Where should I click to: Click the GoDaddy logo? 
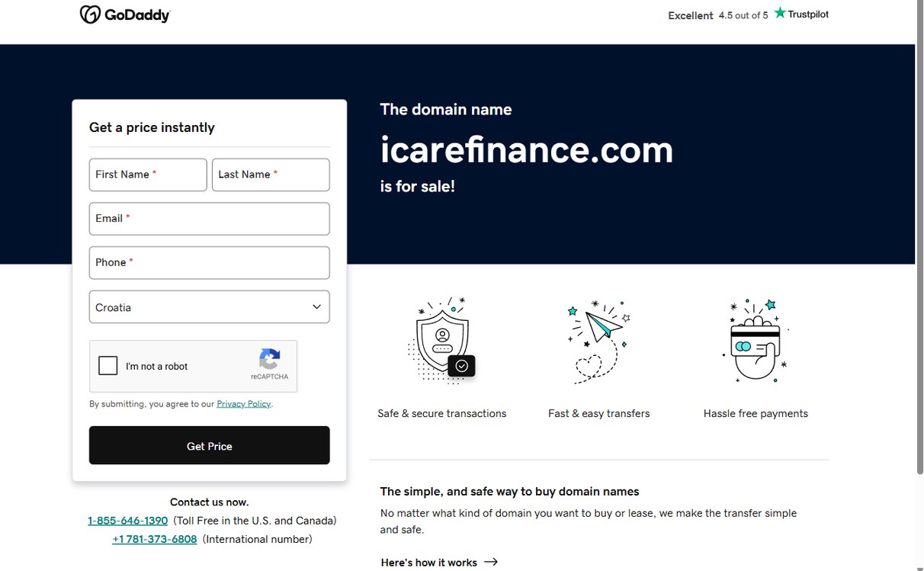125,14
